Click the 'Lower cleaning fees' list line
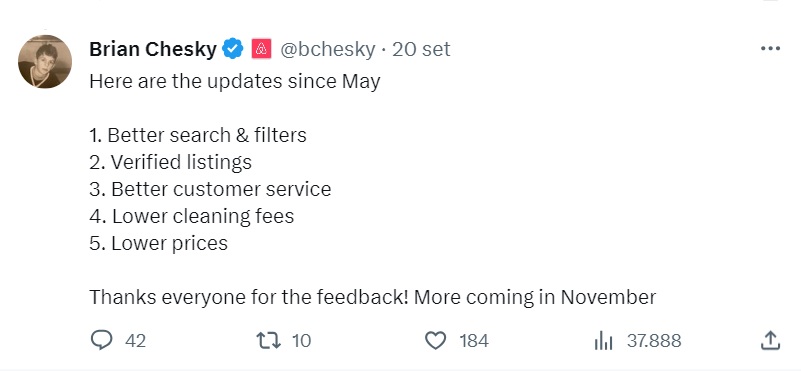 [192, 216]
